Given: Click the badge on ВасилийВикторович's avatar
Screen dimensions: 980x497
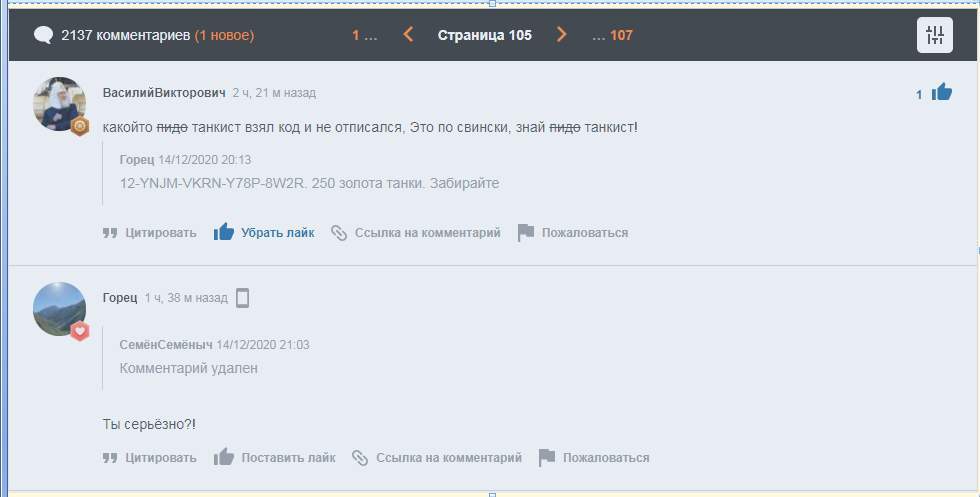Looking at the screenshot, I should click(x=79, y=126).
